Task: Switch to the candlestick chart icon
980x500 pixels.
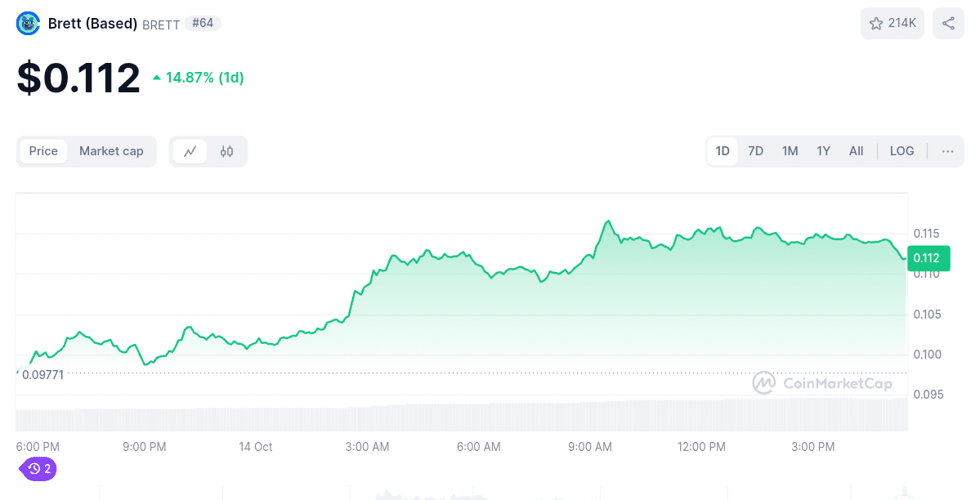Action: (x=226, y=151)
